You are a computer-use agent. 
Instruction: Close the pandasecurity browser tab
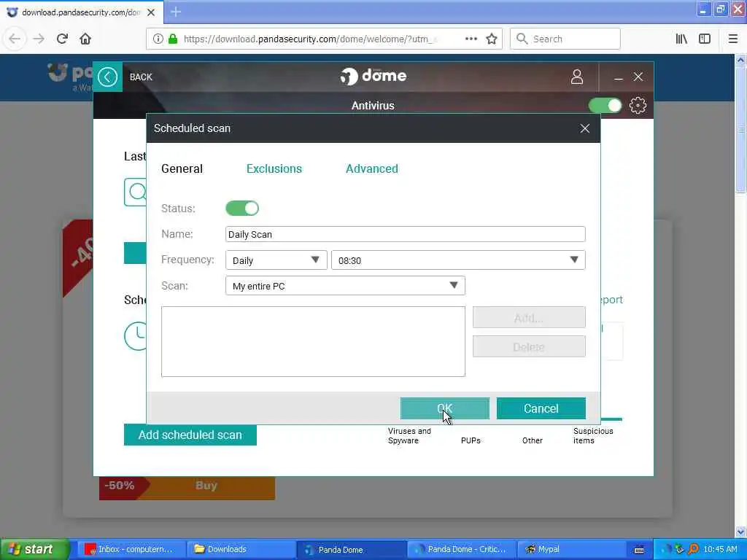point(151,12)
